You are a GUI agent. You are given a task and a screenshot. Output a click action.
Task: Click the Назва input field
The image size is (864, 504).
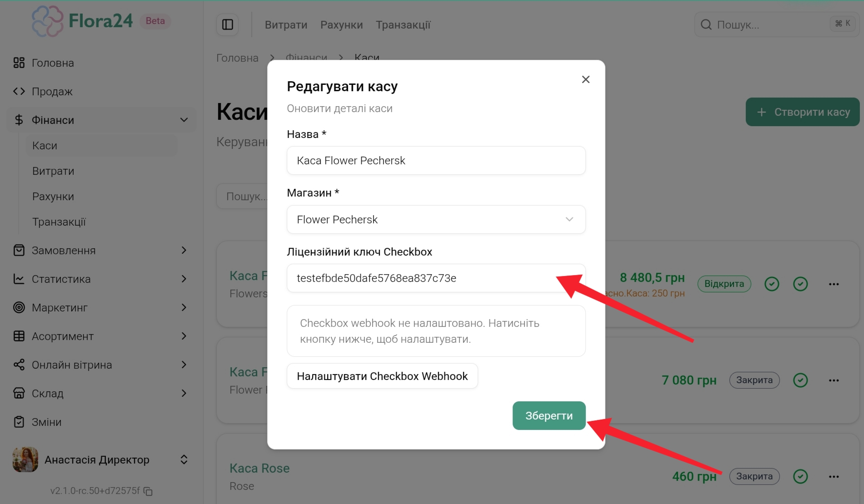click(x=436, y=161)
